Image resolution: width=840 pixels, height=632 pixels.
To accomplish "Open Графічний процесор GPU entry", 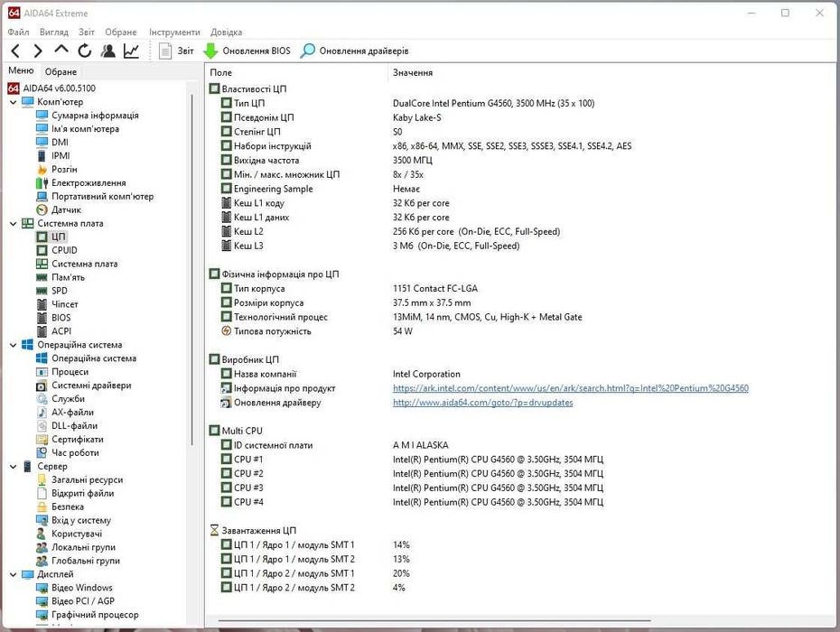I will click(x=88, y=615).
